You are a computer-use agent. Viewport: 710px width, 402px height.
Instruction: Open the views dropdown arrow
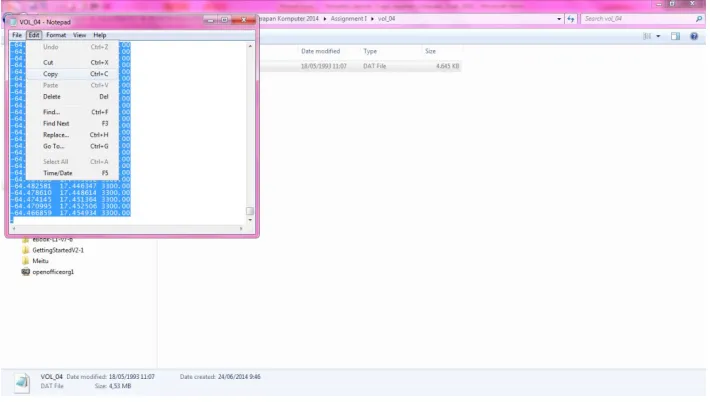click(x=658, y=36)
